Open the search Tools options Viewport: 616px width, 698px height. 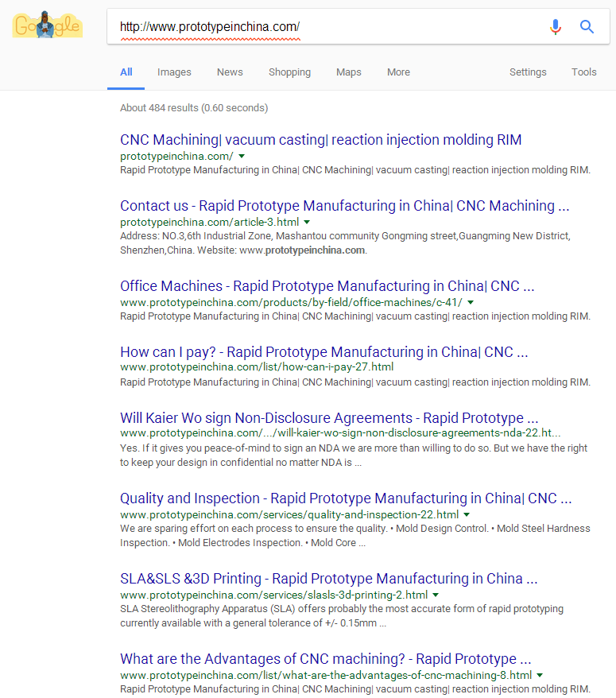pos(584,72)
